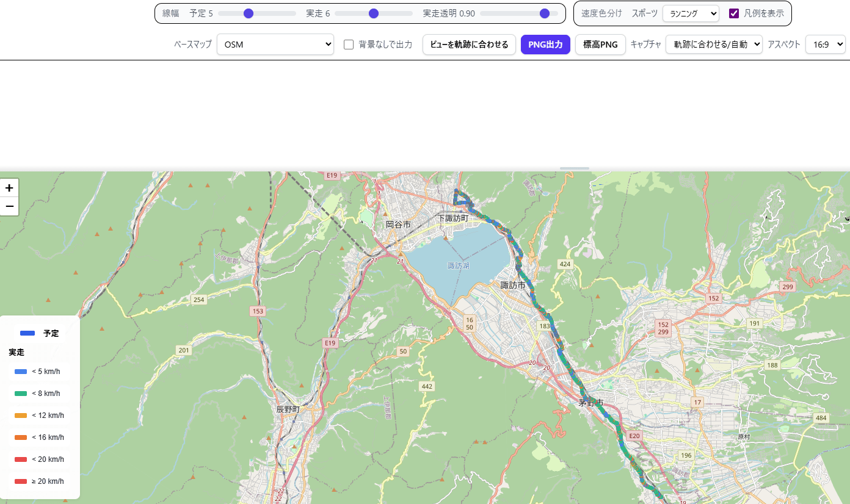Click the 岡谷市 city label on map
The height and width of the screenshot is (504, 850).
(398, 225)
